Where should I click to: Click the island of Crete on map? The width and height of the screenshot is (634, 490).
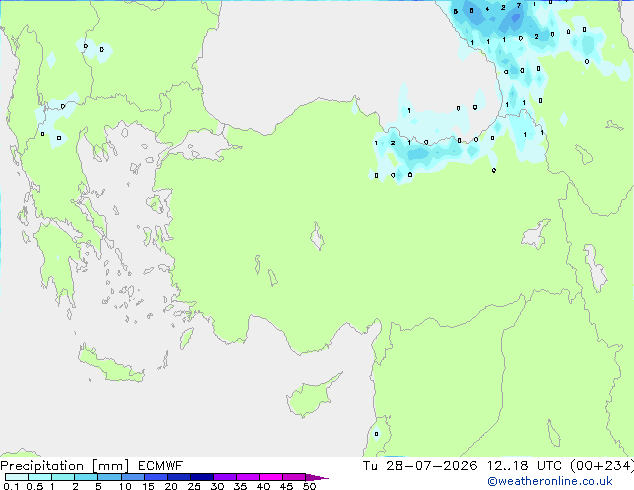(110, 365)
